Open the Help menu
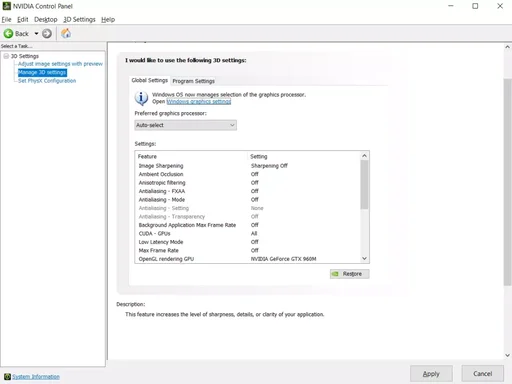 (108, 19)
